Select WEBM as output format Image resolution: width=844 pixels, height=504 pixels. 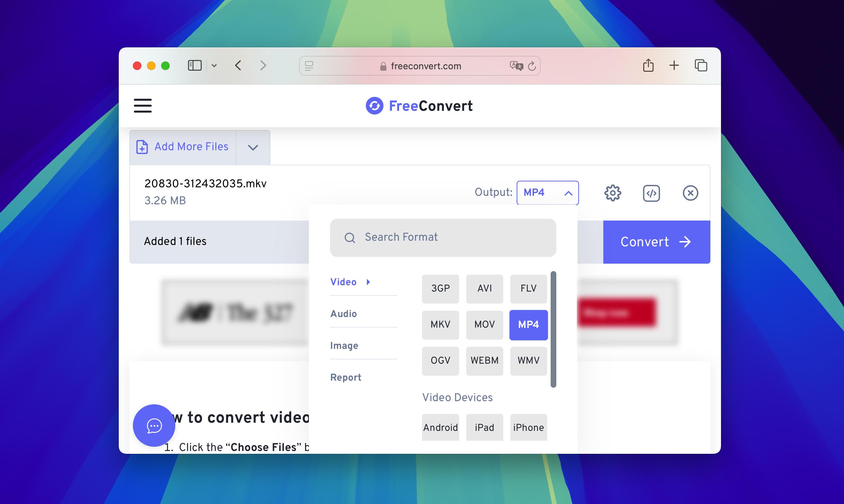484,361
